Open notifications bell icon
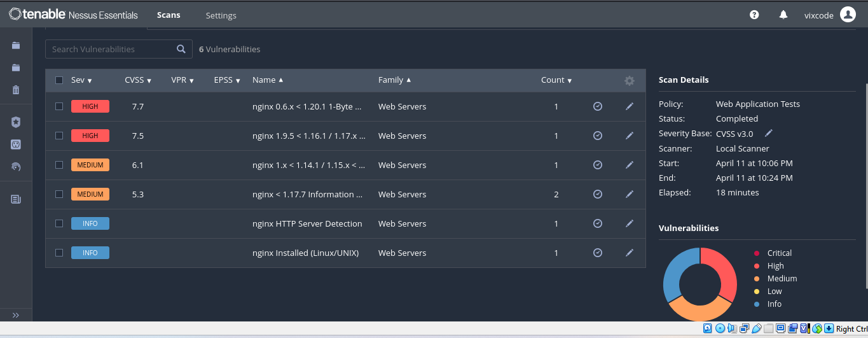The width and height of the screenshot is (868, 338). [783, 15]
